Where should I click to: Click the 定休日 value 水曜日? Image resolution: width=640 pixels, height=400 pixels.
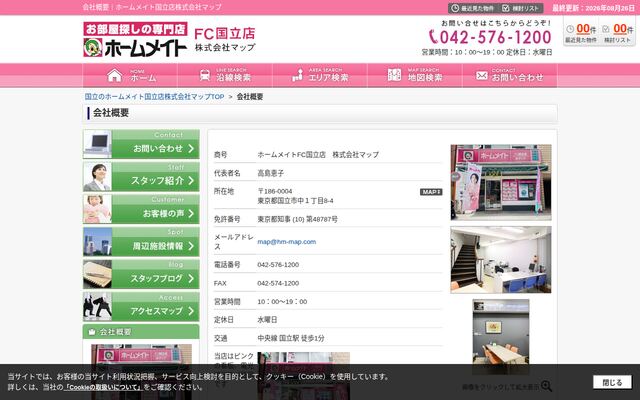267,320
